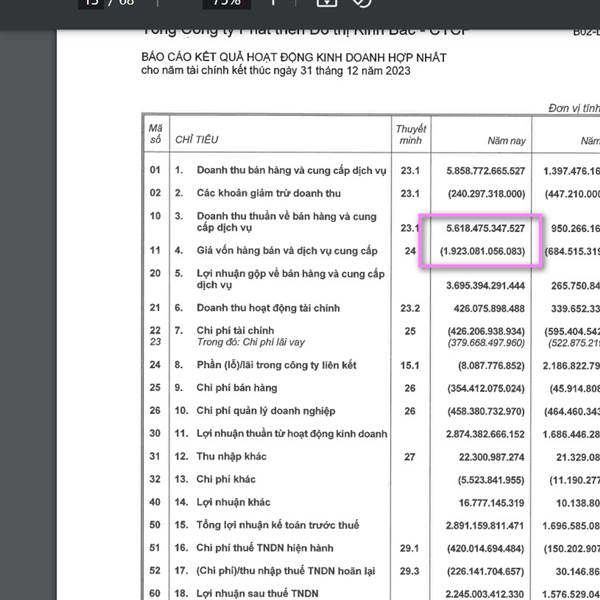The width and height of the screenshot is (600, 600).
Task: Click the value (426.206.938.934)
Action: pyautogui.click(x=486, y=331)
